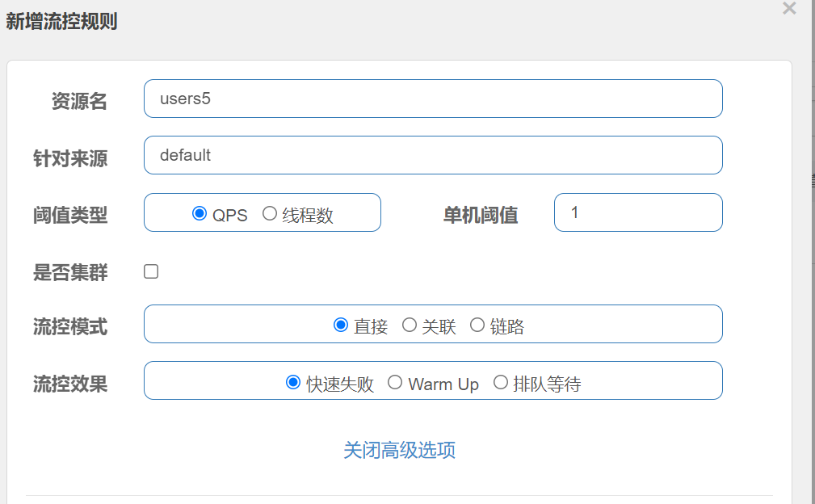The width and height of the screenshot is (815, 504).
Task: Close the 新增流控规则 dialog
Action: (789, 9)
